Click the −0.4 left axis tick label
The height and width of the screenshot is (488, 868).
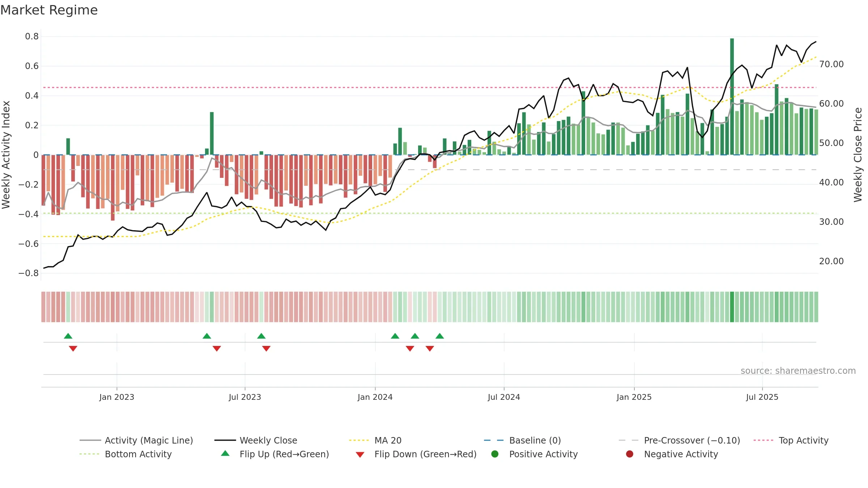(x=28, y=214)
